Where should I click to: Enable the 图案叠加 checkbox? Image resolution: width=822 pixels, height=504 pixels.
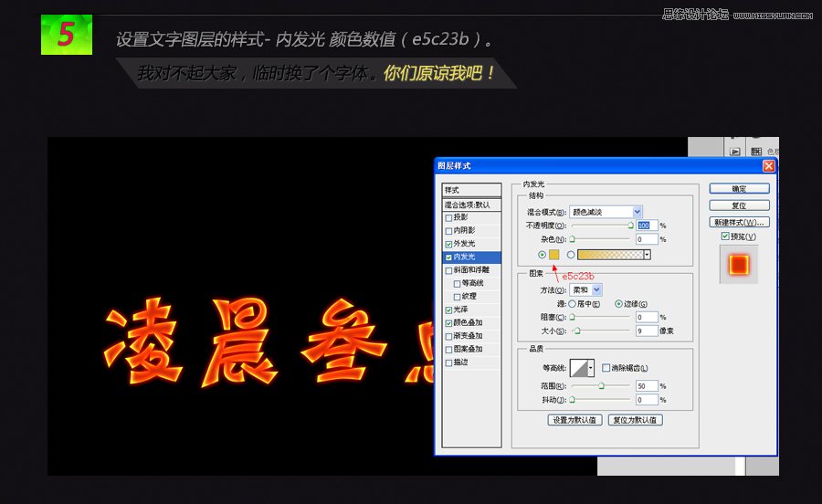448,350
